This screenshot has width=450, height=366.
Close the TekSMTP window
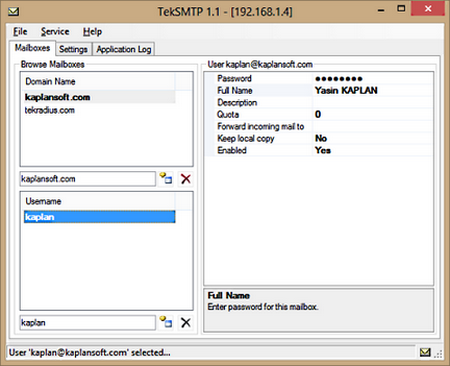pos(428,9)
